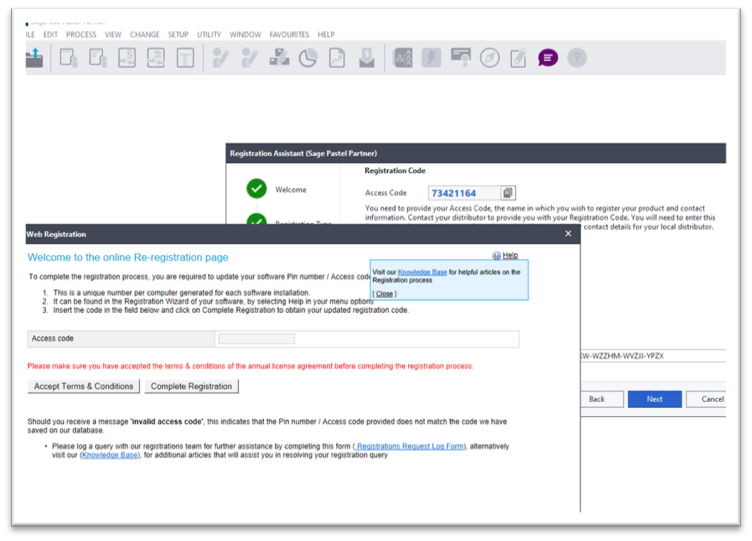The height and width of the screenshot is (541, 752).
Task: Open the UTILITY menu
Action: coord(209,35)
